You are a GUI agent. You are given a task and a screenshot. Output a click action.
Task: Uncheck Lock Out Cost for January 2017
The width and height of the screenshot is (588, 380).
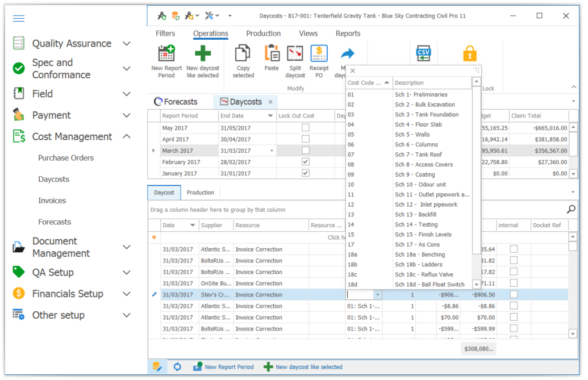click(306, 173)
